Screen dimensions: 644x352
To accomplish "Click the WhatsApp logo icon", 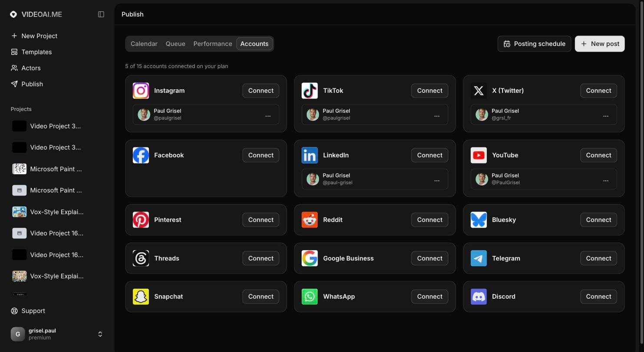I will coord(309,297).
